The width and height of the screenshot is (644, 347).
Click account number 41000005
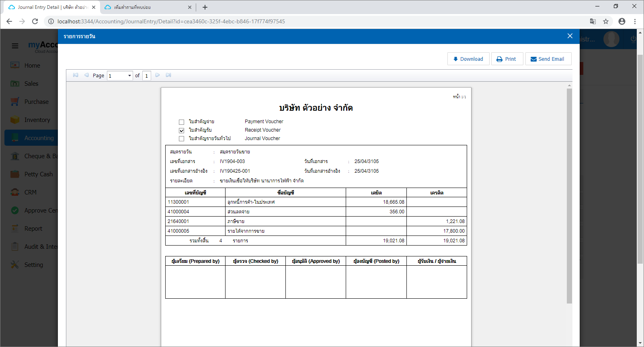178,231
